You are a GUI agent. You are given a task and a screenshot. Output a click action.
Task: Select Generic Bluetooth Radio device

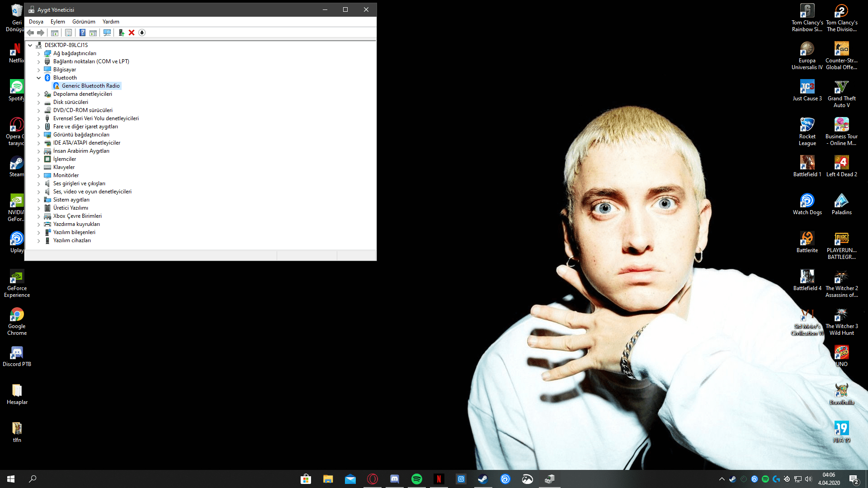click(x=90, y=86)
